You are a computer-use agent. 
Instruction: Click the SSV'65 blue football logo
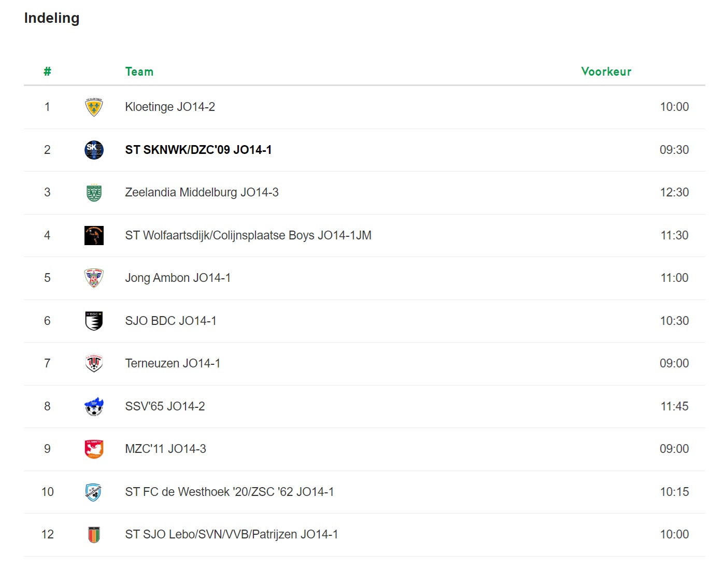click(94, 406)
